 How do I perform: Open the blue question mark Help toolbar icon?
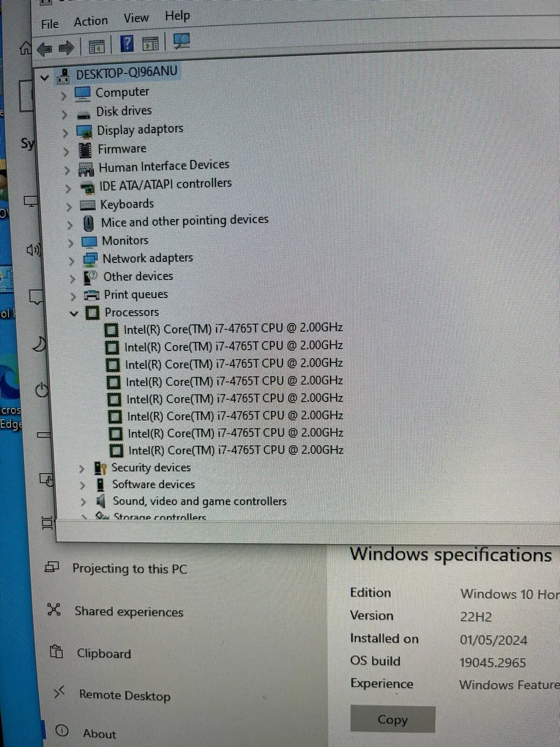pyautogui.click(x=127, y=44)
